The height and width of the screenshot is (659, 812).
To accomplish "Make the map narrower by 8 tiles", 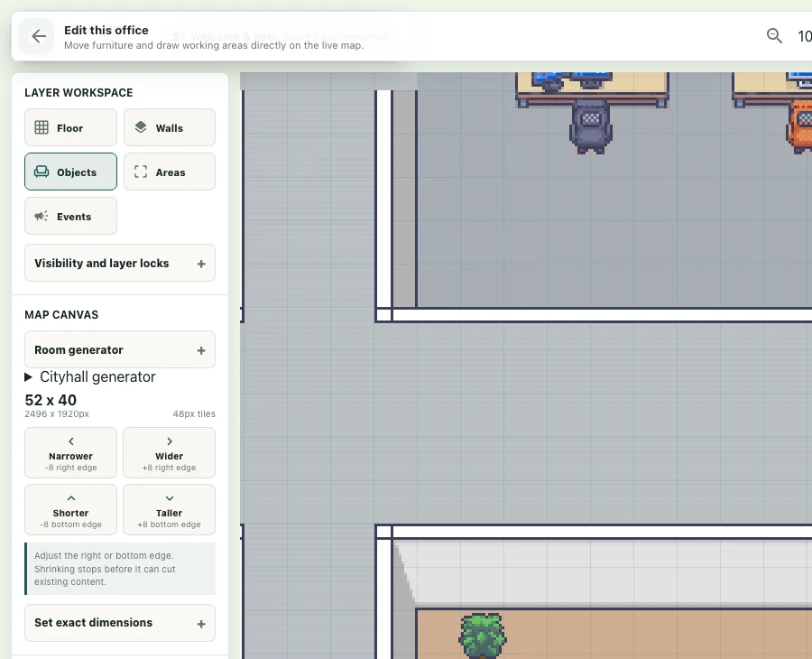I will pos(70,453).
